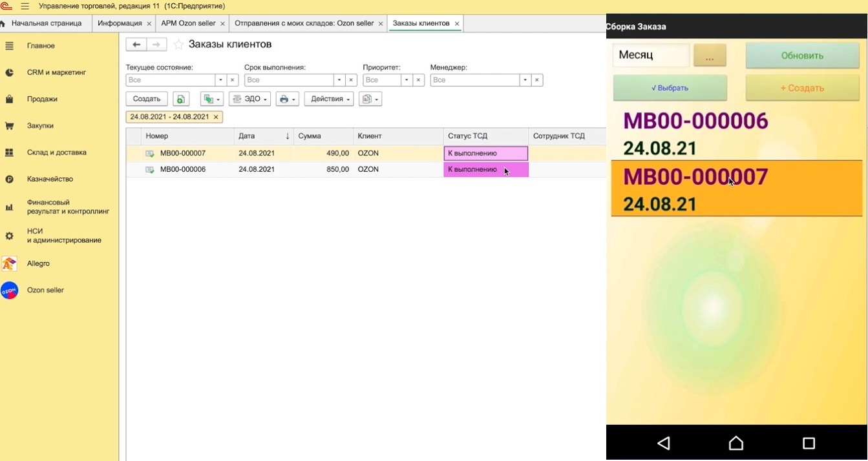
Task: Open the printer dropdown menu
Action: [x=288, y=99]
